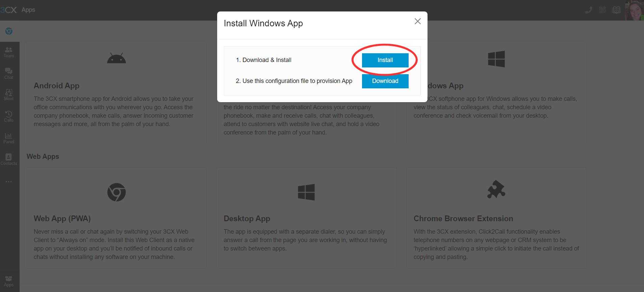Click the Chrome icon on Web App card
The width and height of the screenshot is (644, 292).
coord(117,192)
